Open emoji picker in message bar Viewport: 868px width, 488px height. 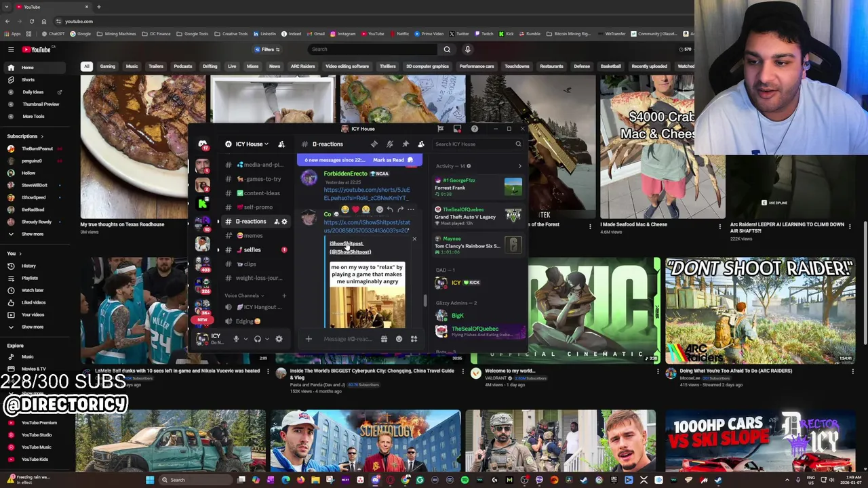[399, 339]
